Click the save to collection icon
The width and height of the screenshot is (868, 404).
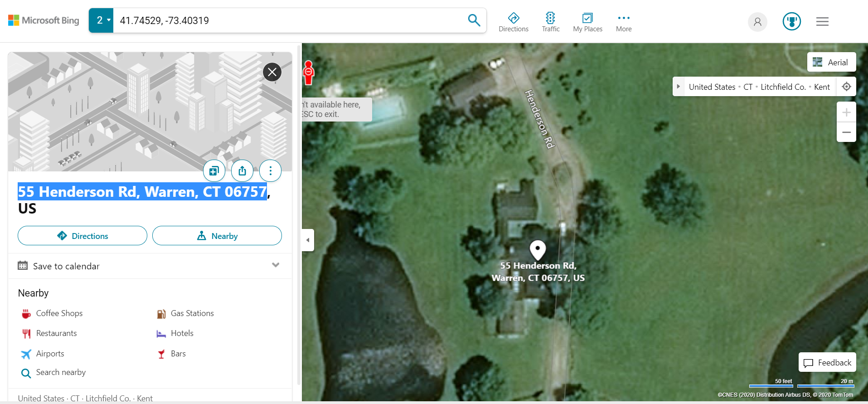(x=214, y=171)
